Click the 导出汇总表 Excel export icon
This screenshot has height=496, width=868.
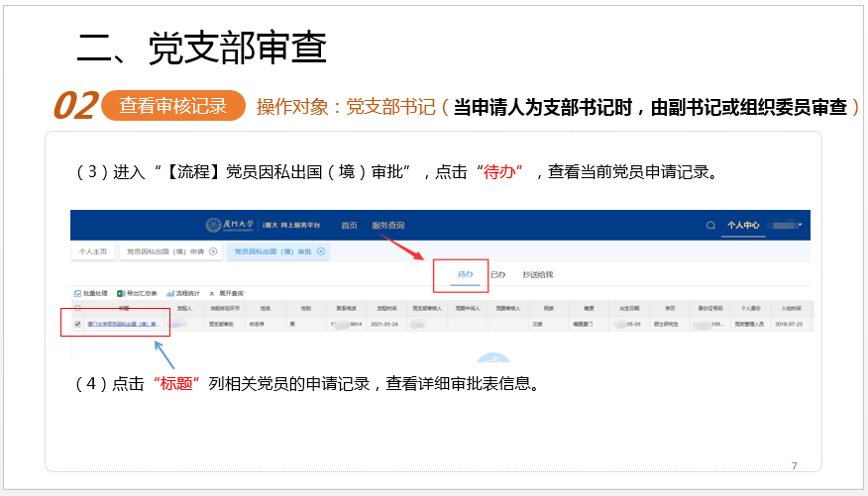pyautogui.click(x=121, y=294)
